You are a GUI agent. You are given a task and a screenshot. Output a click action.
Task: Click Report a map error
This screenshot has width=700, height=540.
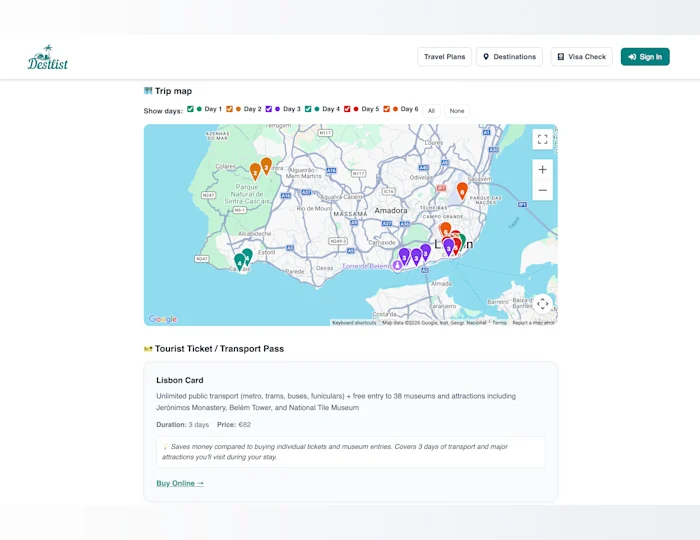(533, 323)
